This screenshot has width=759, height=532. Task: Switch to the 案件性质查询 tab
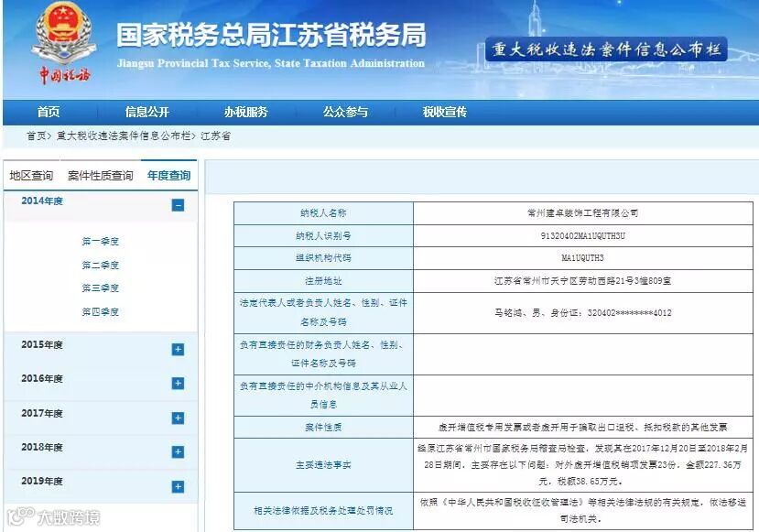tap(100, 176)
